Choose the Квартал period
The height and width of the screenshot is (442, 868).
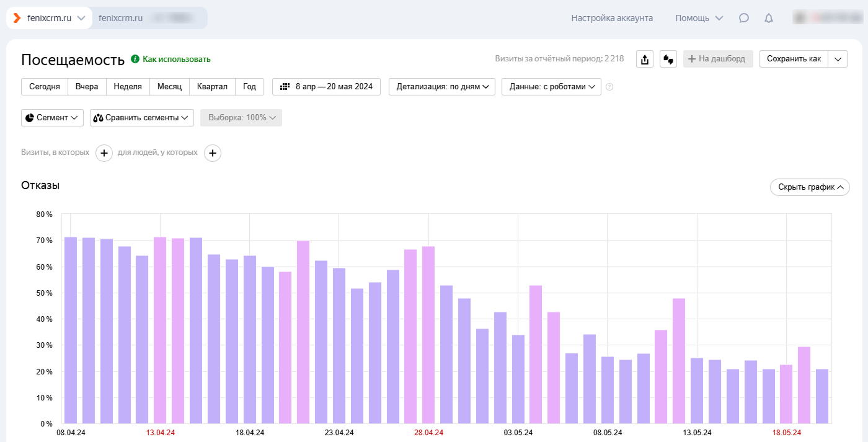(x=212, y=87)
